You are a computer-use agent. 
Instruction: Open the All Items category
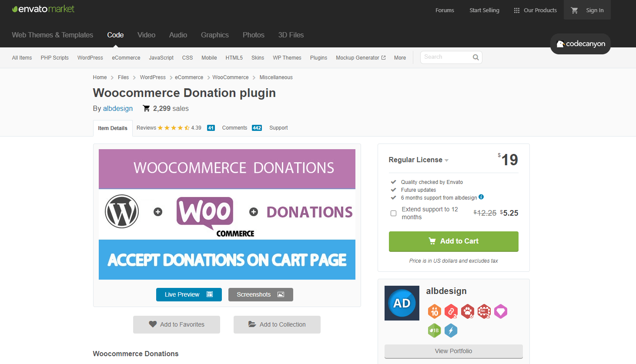tap(22, 58)
